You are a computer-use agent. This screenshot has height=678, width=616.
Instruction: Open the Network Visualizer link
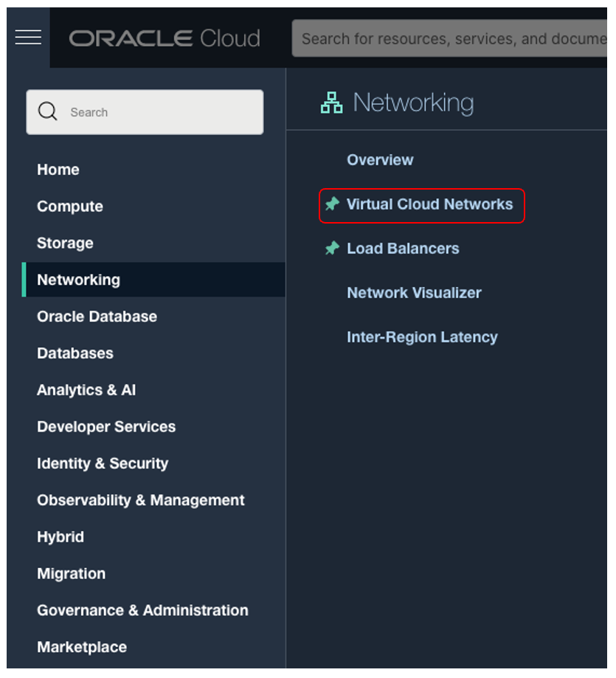tap(414, 293)
